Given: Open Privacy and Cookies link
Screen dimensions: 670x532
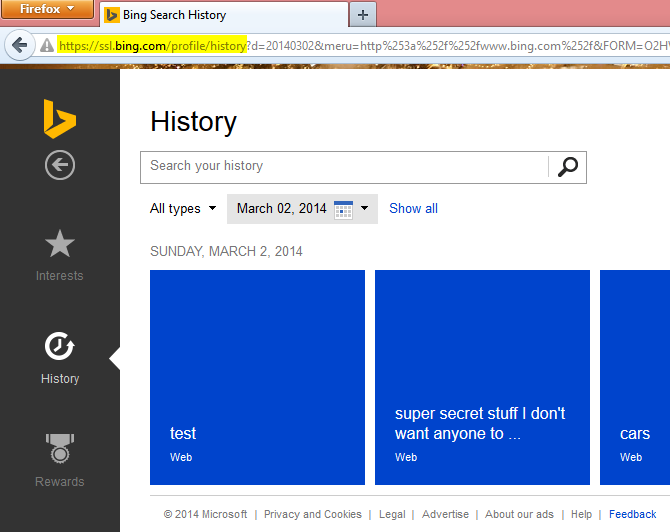Looking at the screenshot, I should pos(313,514).
